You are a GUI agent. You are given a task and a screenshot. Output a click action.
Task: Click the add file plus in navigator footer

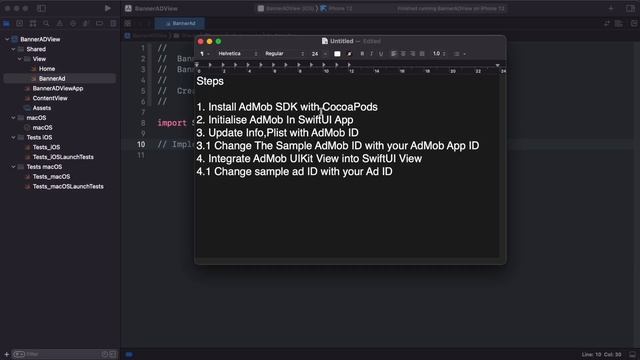point(7,354)
